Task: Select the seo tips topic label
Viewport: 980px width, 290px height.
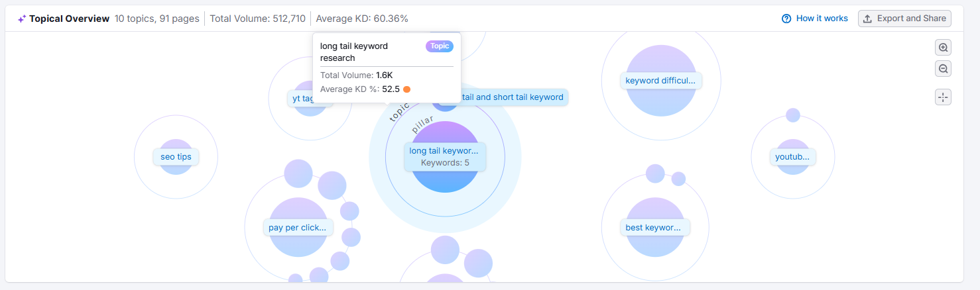Action: coord(176,157)
